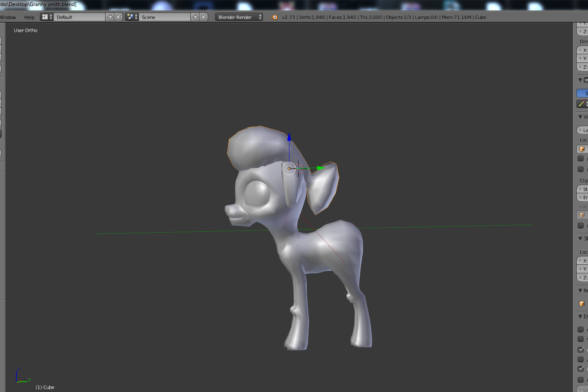Screen dimensions: 588x392
Task: Open the Help menu
Action: [x=29, y=17]
